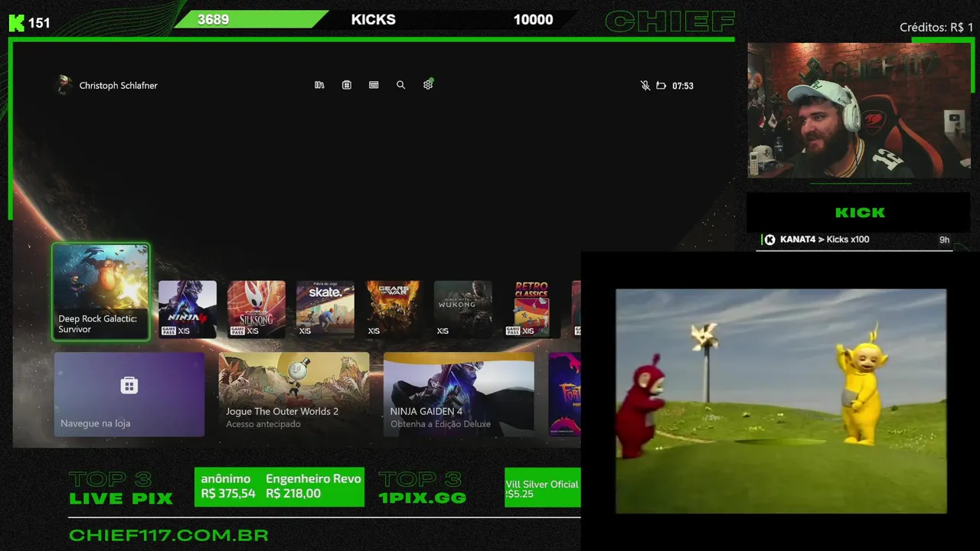
Task: Click the CHIEF logo text at top
Action: point(670,21)
